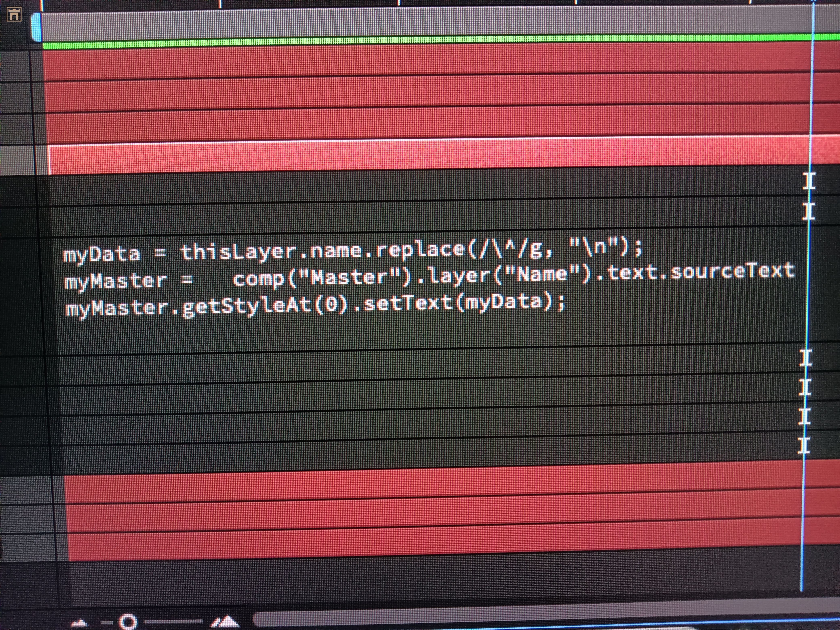This screenshot has width=840, height=630.
Task: Select the highlighted bright red layer bar
Action: pyautogui.click(x=418, y=156)
